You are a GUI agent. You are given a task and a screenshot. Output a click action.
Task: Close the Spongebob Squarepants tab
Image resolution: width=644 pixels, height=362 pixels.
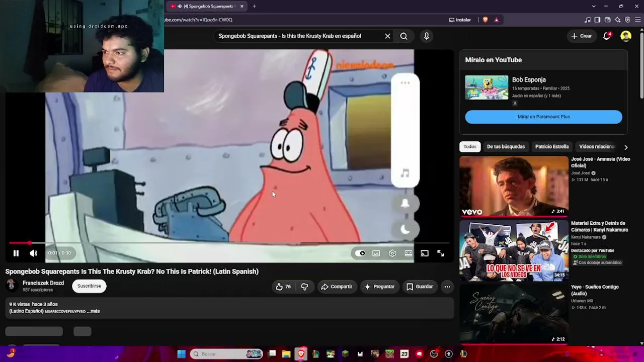(x=242, y=6)
